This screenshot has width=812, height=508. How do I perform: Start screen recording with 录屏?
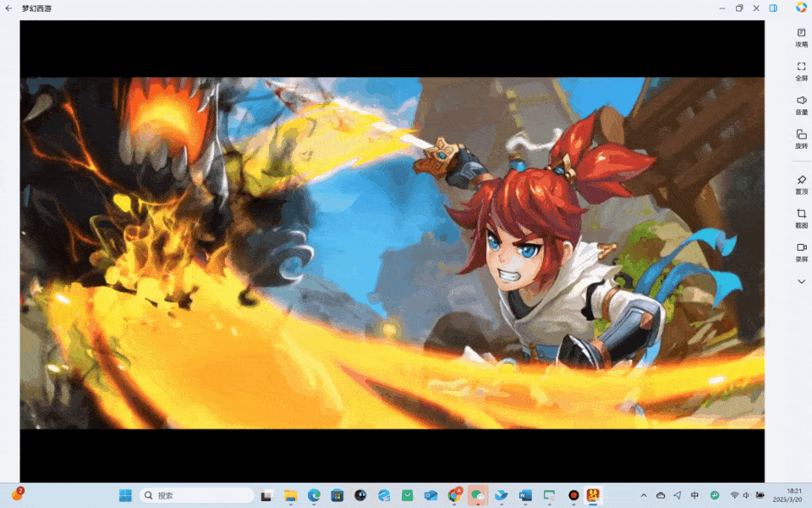click(801, 252)
